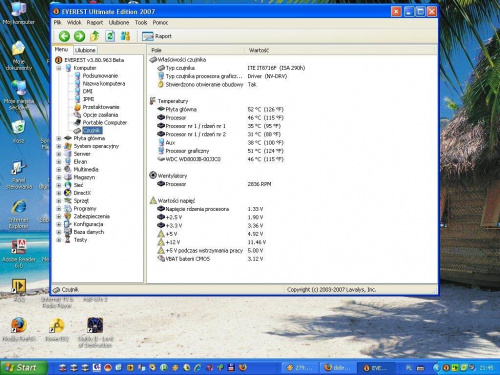The image size is (500, 375).
Task: Select the WDC WD800JB hard disk row
Action: tap(220, 159)
